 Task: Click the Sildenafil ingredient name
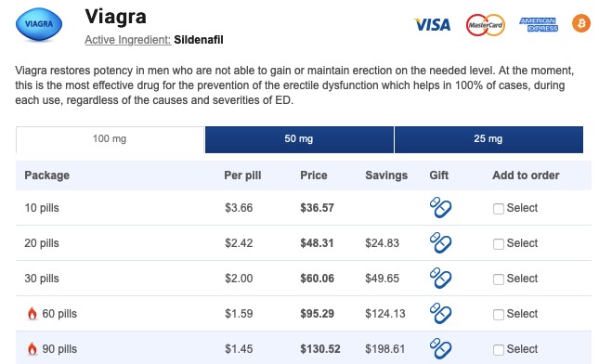199,40
